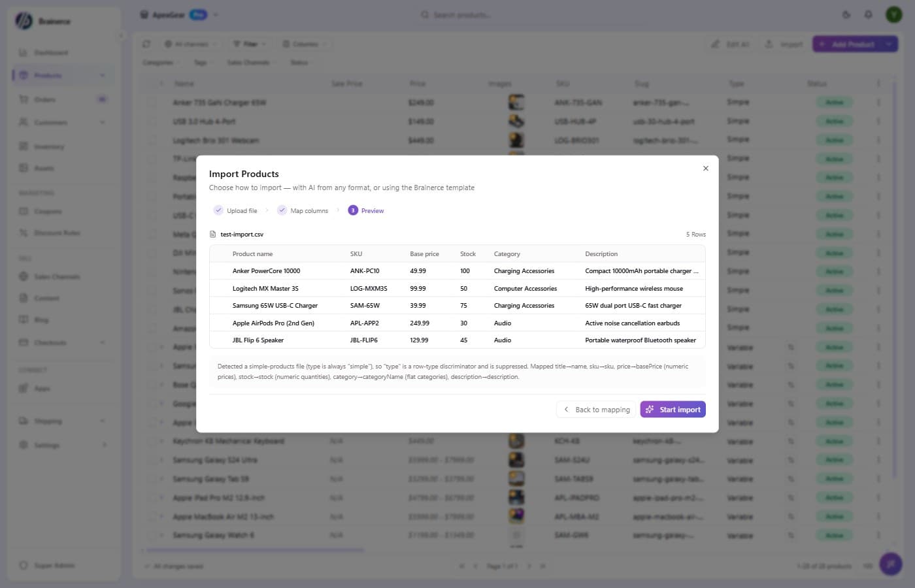Click the step 3 number badge
The width and height of the screenshot is (915, 588).
[353, 210]
